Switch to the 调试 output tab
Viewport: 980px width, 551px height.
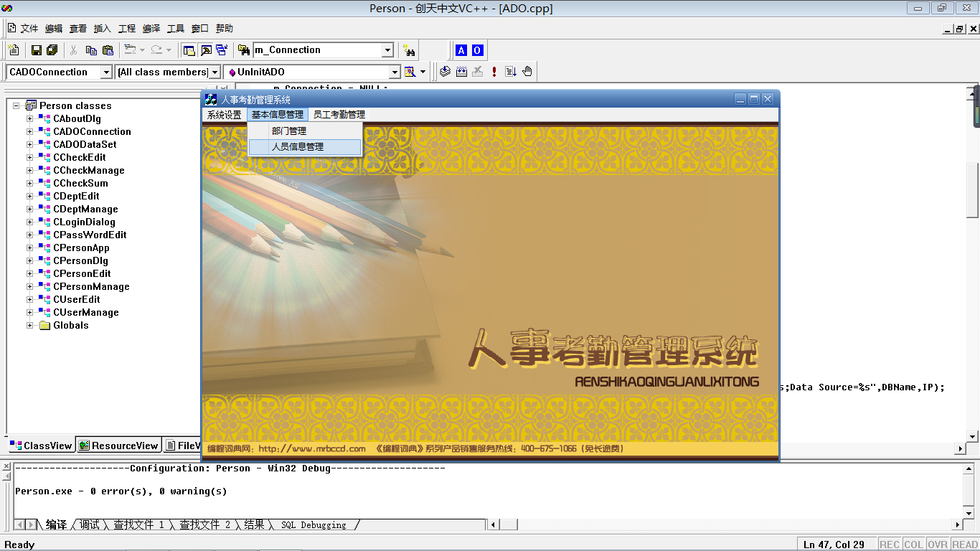(90, 525)
